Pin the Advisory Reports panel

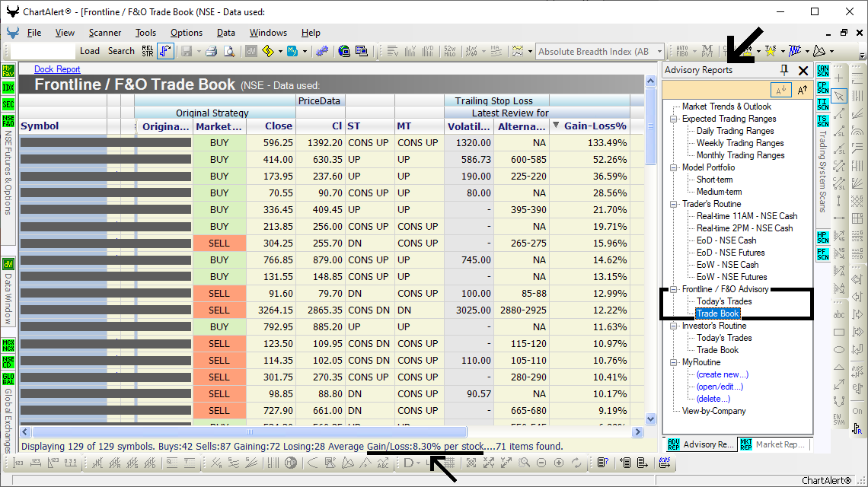click(x=784, y=70)
